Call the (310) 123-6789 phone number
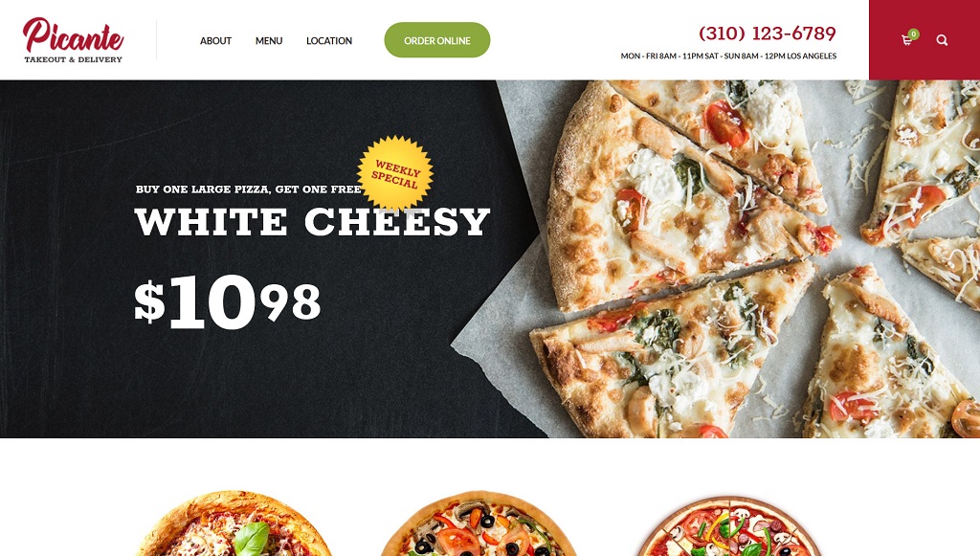This screenshot has height=556, width=980. 768,33
